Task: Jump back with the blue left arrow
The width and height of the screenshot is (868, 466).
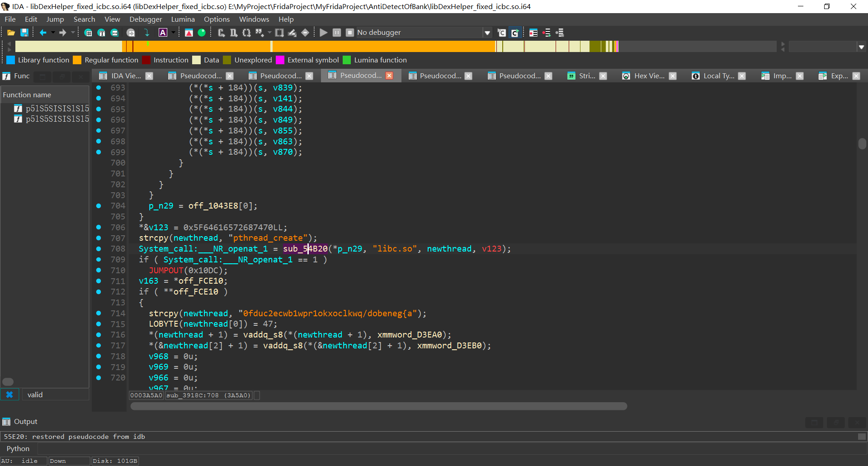Action: [x=43, y=33]
